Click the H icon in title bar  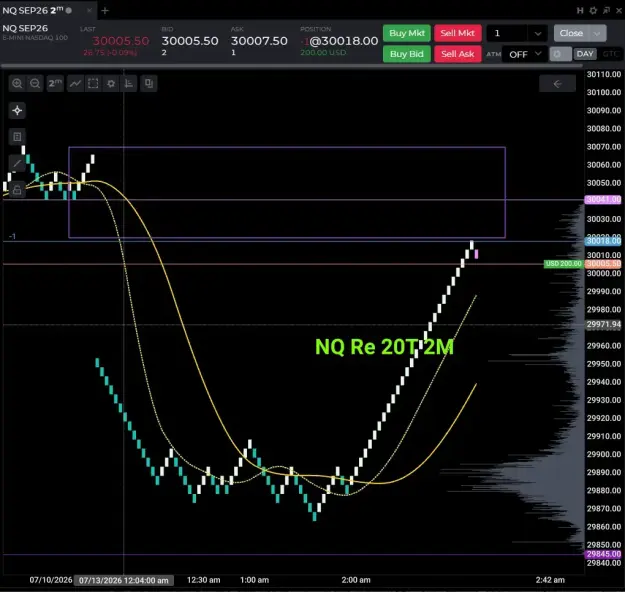(580, 11)
